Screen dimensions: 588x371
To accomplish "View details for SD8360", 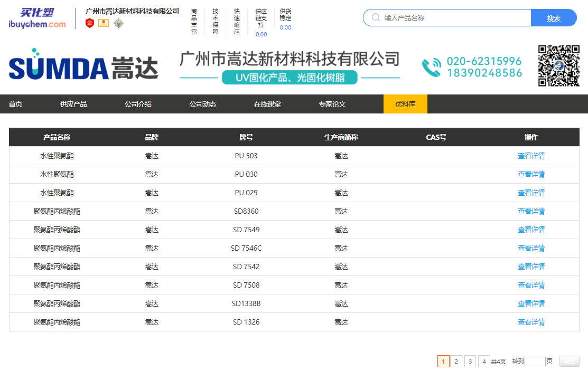I will pyautogui.click(x=531, y=211).
